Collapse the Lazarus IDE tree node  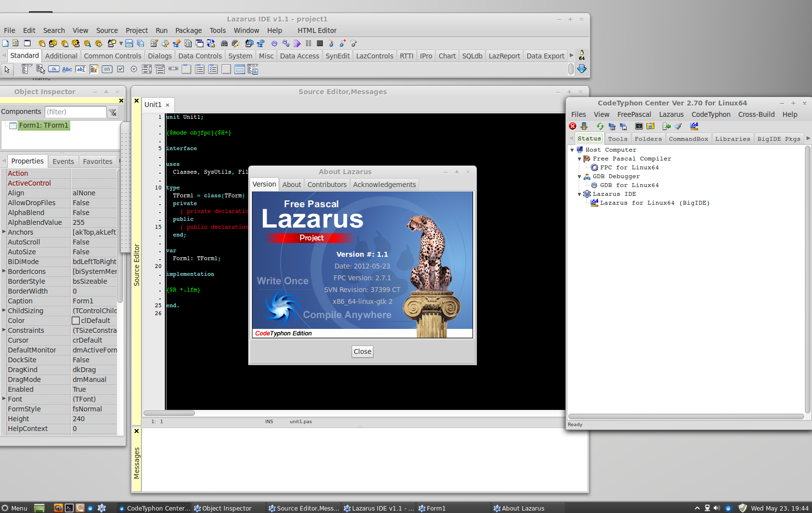[x=580, y=194]
